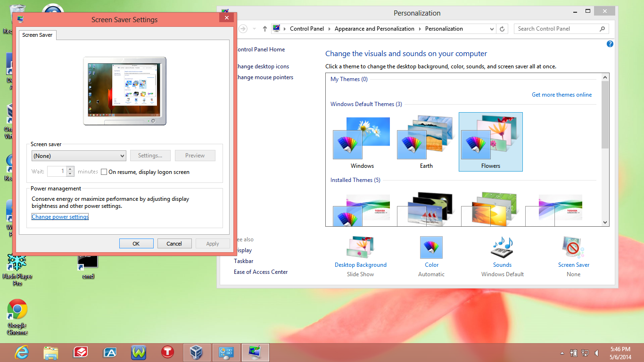
Task: Click the Search Control Panel field
Action: point(556,29)
